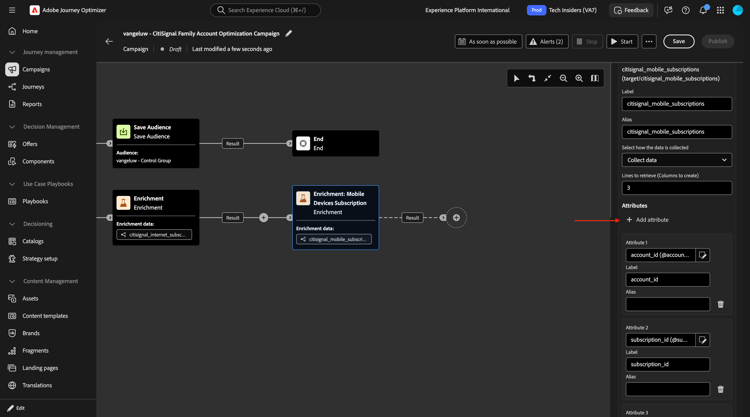This screenshot has width=750, height=417.
Task: Open the Help question mark icon
Action: click(685, 10)
